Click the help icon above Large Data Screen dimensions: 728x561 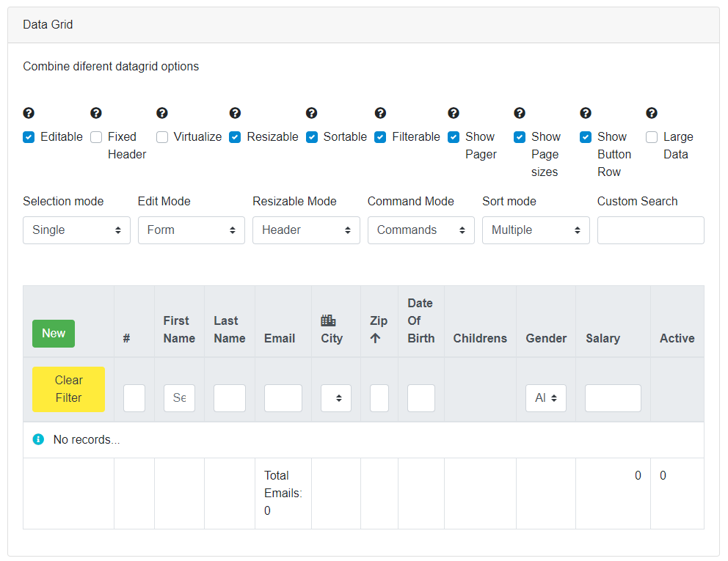coord(651,113)
